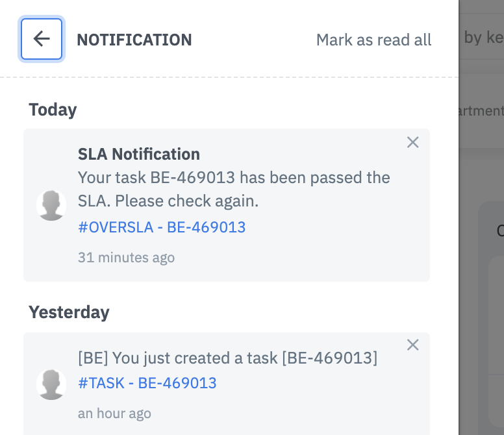Click the avatar on SLA Notification

(51, 205)
